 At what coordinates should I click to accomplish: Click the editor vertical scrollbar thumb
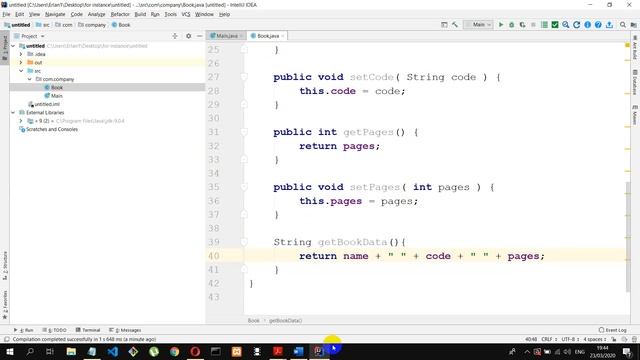coord(627,237)
